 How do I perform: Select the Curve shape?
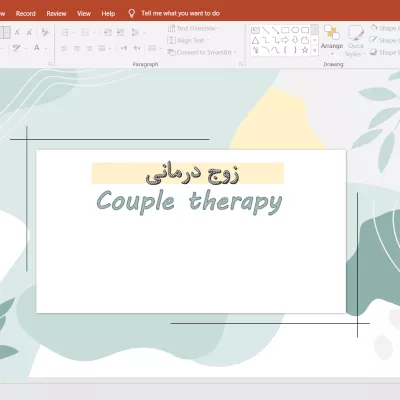click(275, 50)
